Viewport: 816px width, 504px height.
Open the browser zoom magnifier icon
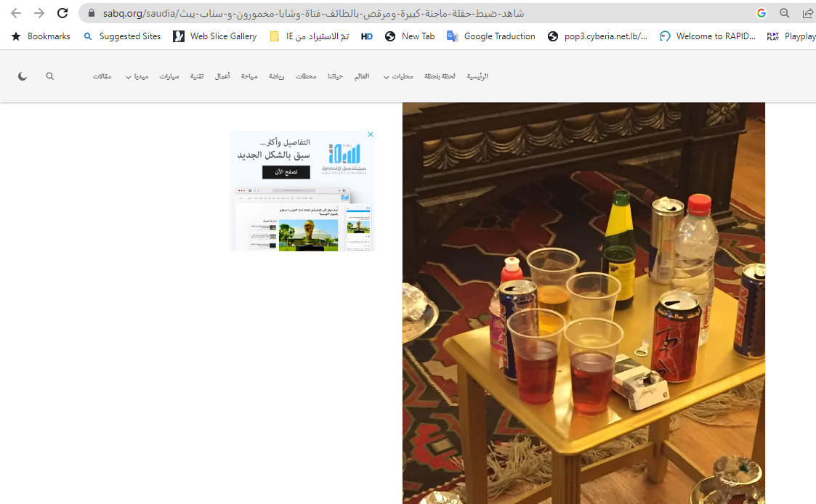[x=785, y=13]
